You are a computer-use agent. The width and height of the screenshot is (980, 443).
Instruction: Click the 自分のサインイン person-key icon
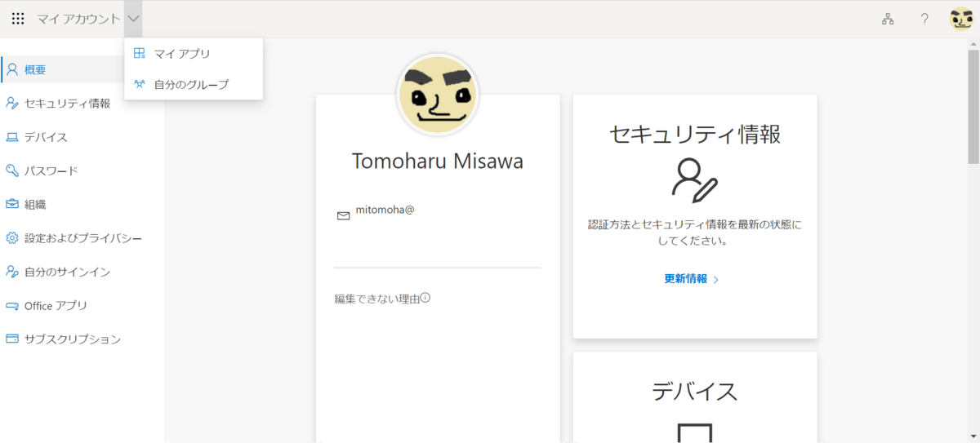pos(12,272)
